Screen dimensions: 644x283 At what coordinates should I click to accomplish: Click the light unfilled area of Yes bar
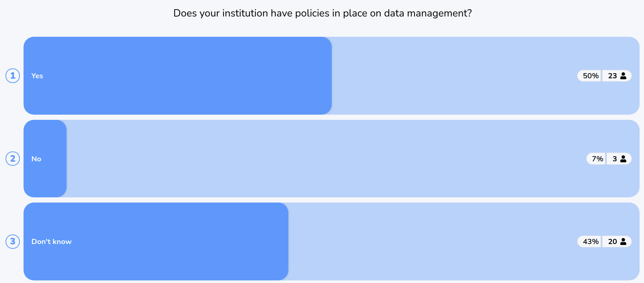(452, 76)
